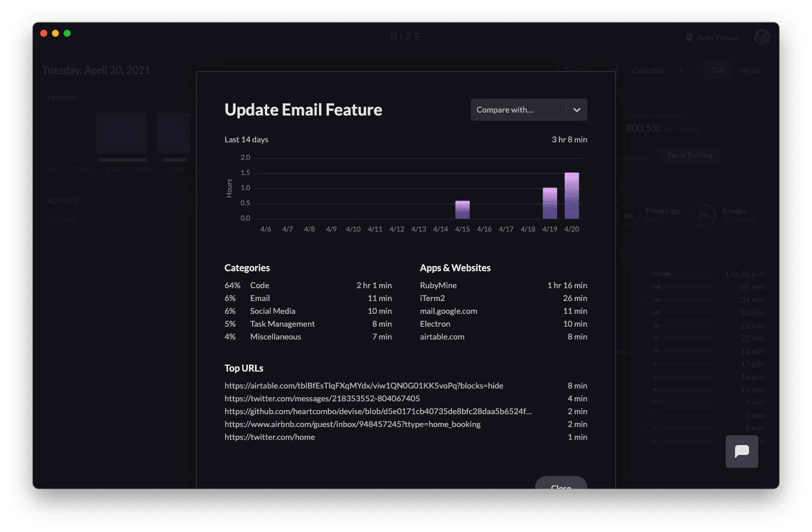The height and width of the screenshot is (532, 812).
Task: Expand the Compare with chevron arrow
Action: (x=576, y=110)
